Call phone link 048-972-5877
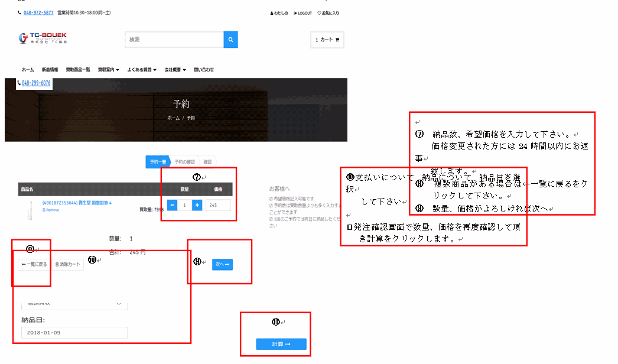 pos(38,12)
